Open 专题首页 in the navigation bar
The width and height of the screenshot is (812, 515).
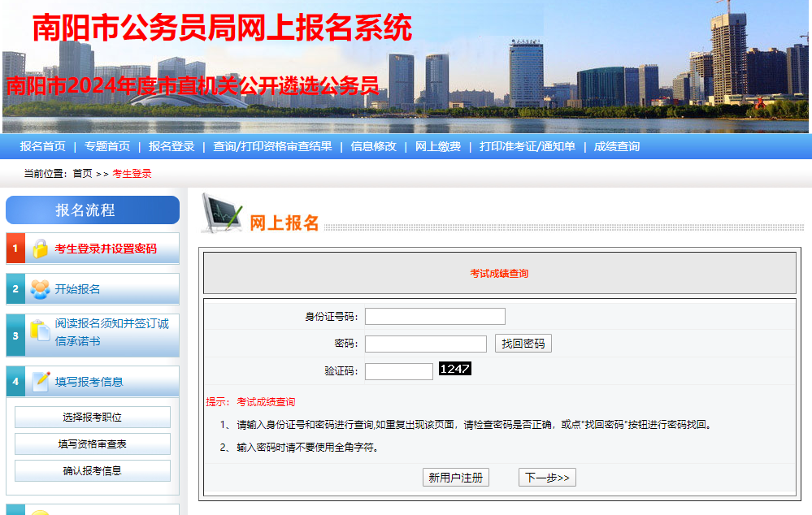coord(107,146)
